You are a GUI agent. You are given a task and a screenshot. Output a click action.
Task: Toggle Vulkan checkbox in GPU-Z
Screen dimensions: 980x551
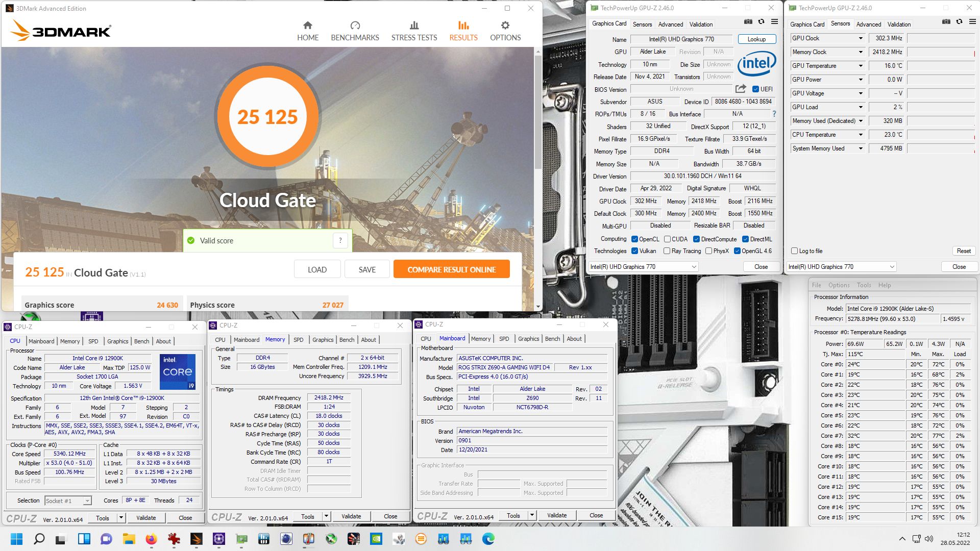click(634, 251)
